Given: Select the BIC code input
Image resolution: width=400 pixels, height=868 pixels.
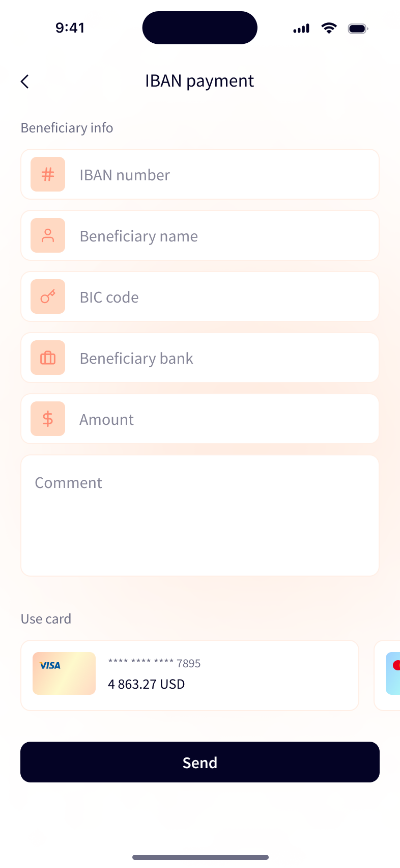Looking at the screenshot, I should click(x=224, y=297).
